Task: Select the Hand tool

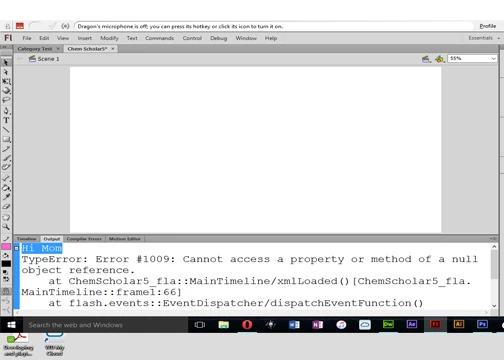Action: 6,217
